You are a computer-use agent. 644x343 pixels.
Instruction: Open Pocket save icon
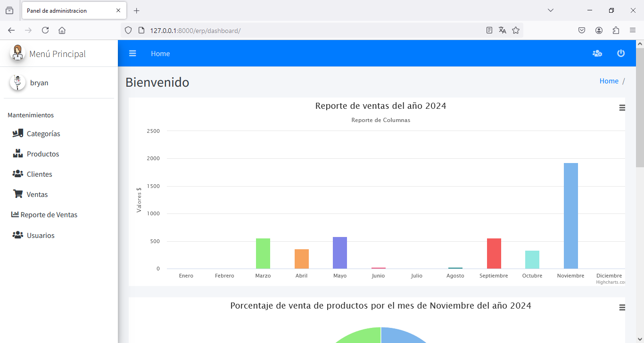click(x=582, y=30)
